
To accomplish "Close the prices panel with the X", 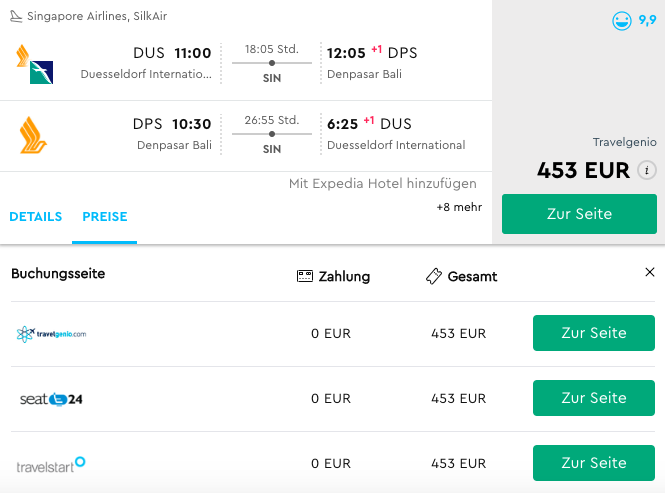I will click(x=650, y=272).
